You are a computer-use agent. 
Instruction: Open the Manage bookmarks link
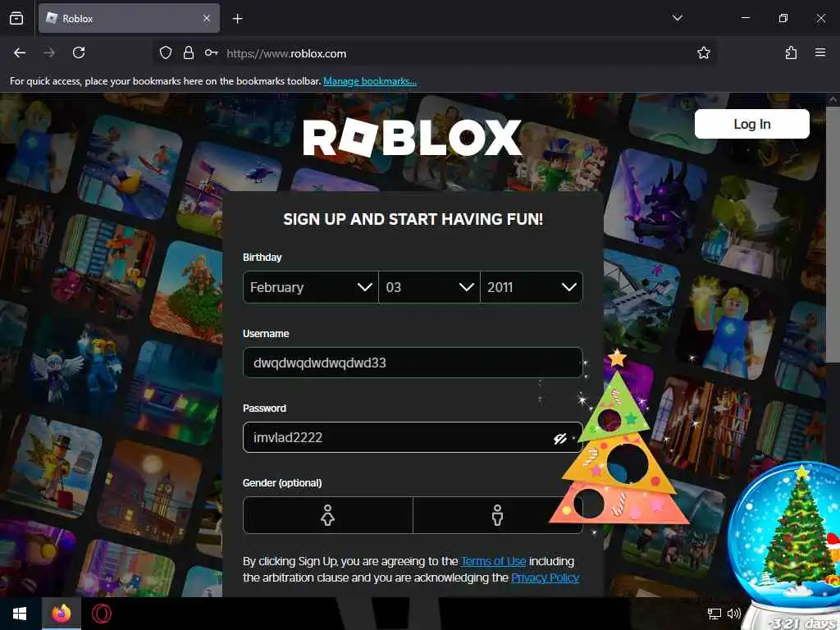(370, 81)
